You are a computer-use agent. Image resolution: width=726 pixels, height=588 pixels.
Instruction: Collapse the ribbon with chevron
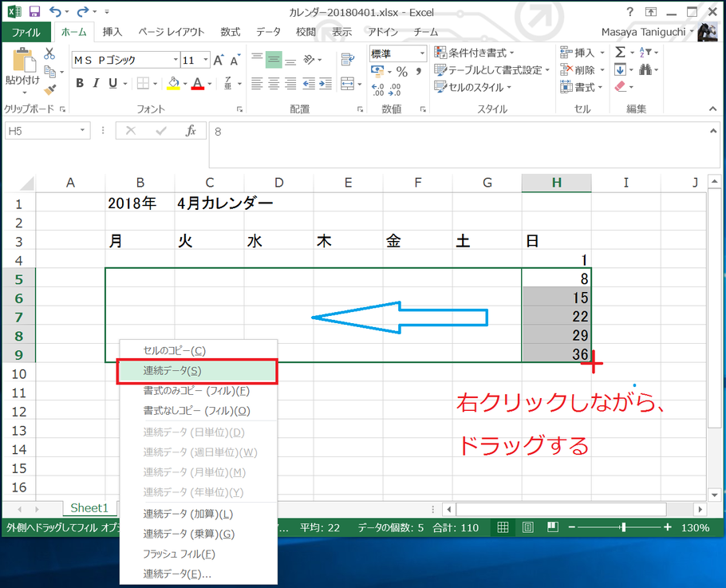click(713, 109)
